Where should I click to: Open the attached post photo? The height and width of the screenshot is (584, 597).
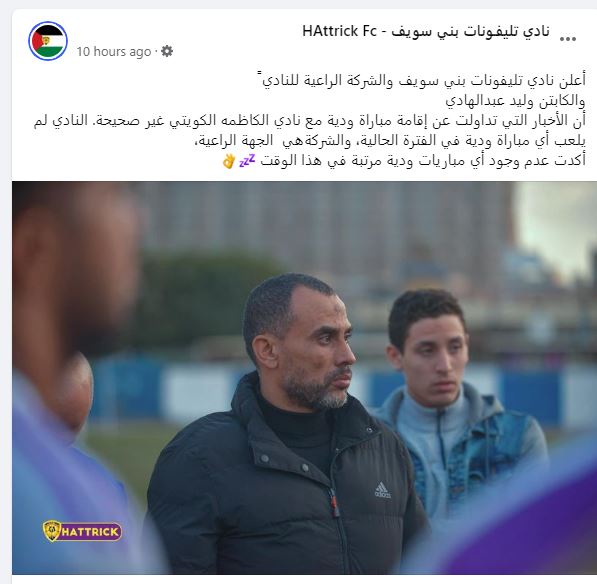[305, 378]
